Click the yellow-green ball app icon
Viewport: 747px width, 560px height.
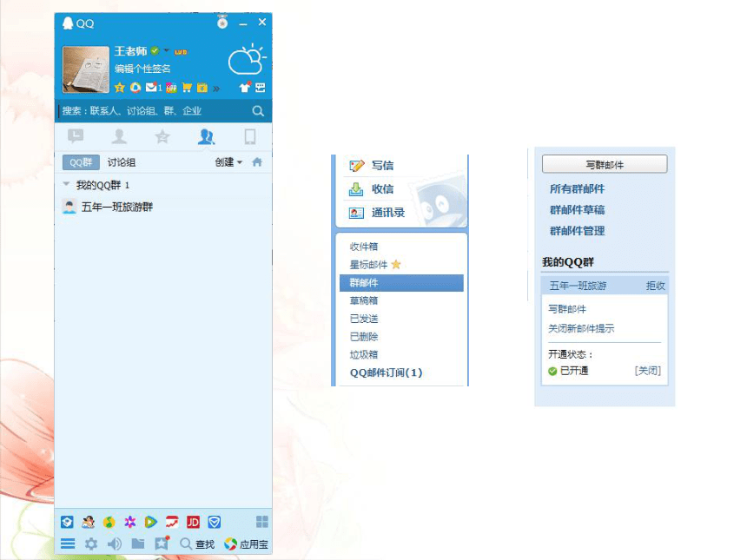point(109,522)
